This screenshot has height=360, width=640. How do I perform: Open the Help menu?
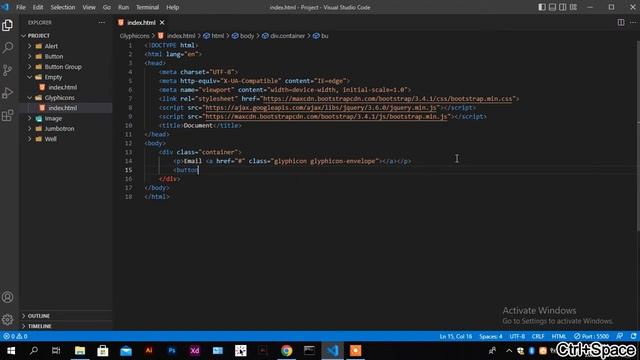(173, 7)
